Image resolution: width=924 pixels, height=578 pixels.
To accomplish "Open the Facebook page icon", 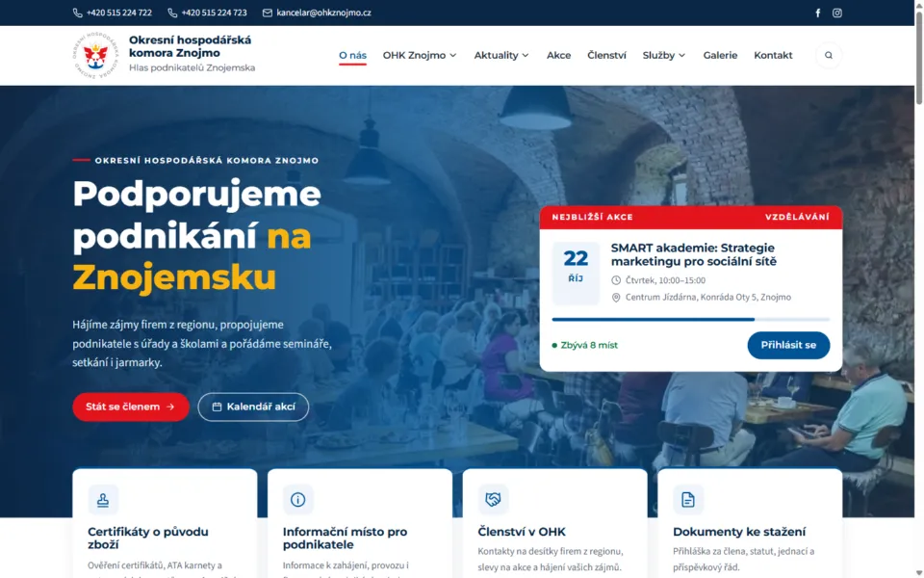I will (x=818, y=13).
